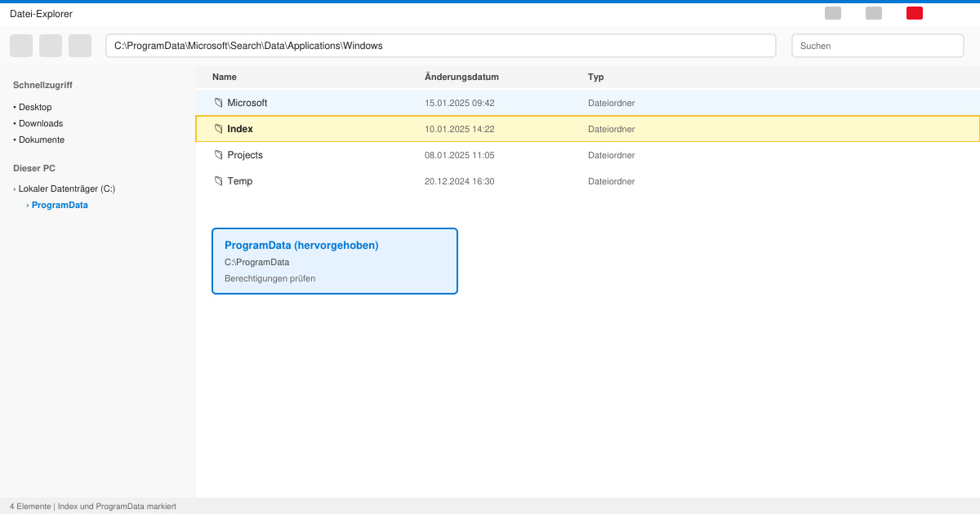This screenshot has height=514, width=980.
Task: Click Dateiordner type in Index row
Action: [612, 129]
